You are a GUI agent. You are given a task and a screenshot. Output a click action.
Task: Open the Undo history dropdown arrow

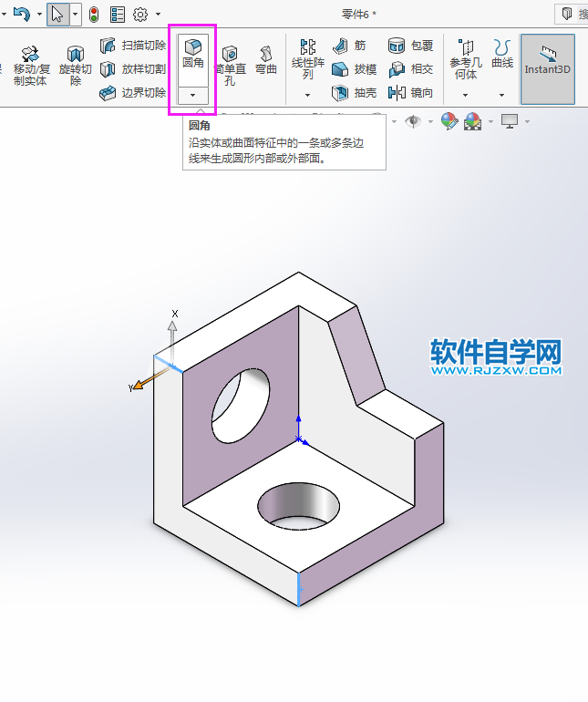(39, 15)
